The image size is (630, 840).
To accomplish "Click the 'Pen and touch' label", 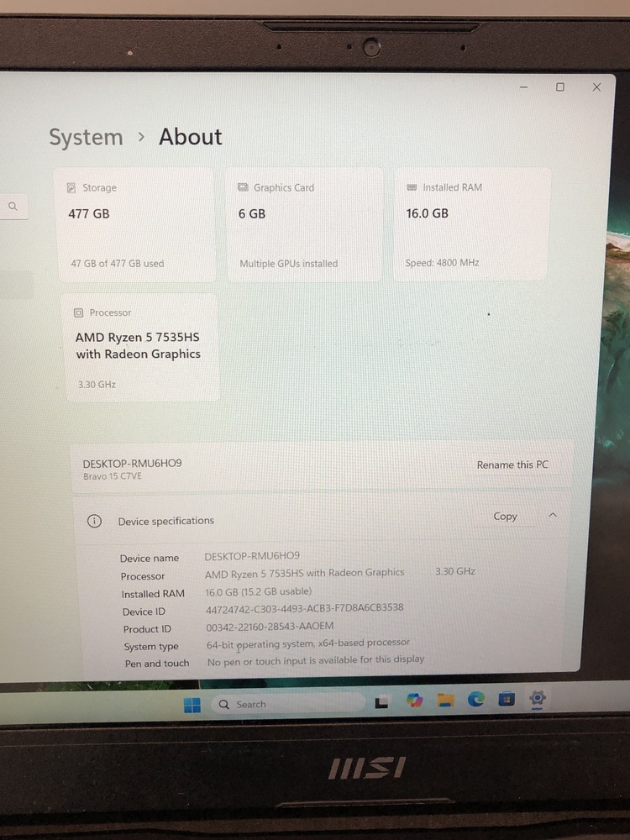I will pyautogui.click(x=157, y=664).
